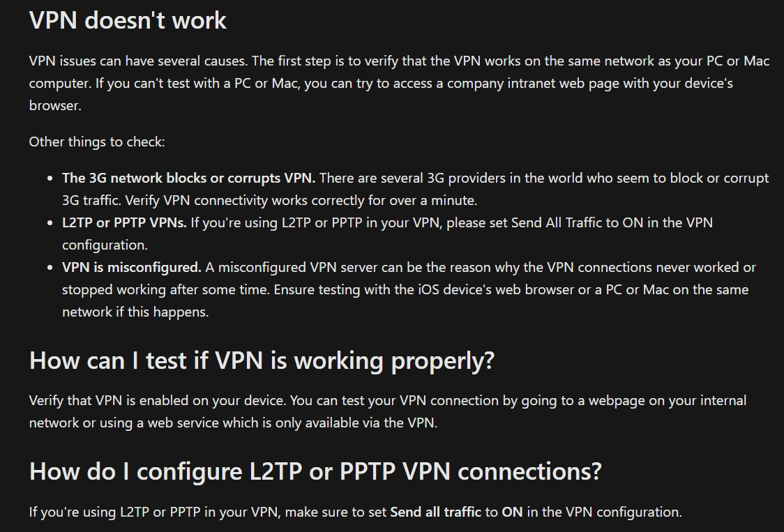Click bold text "The 3G network blocks or corrupts VPN."
Viewport: 784px width, 532px height.
point(188,178)
